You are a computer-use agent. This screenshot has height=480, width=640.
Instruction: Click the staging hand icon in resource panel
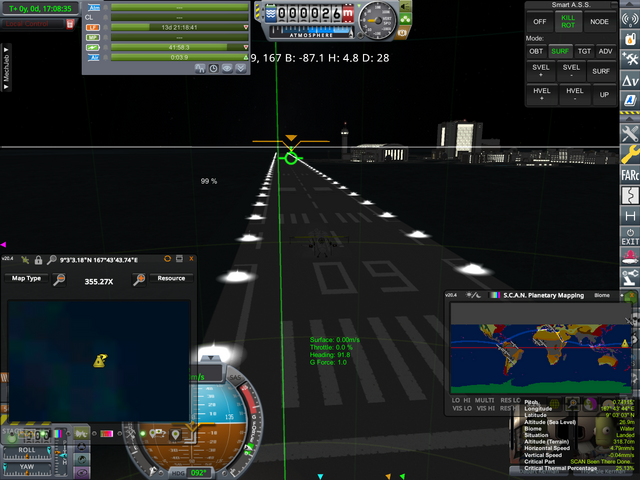click(200, 68)
